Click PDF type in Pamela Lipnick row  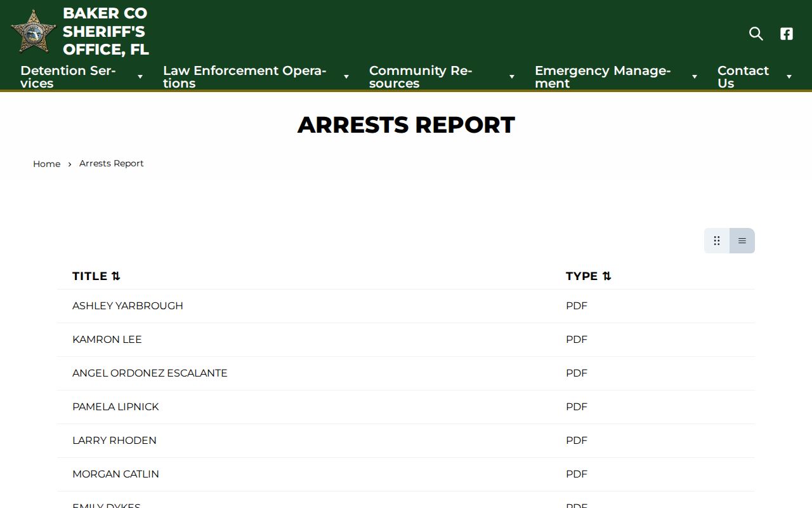pos(577,407)
